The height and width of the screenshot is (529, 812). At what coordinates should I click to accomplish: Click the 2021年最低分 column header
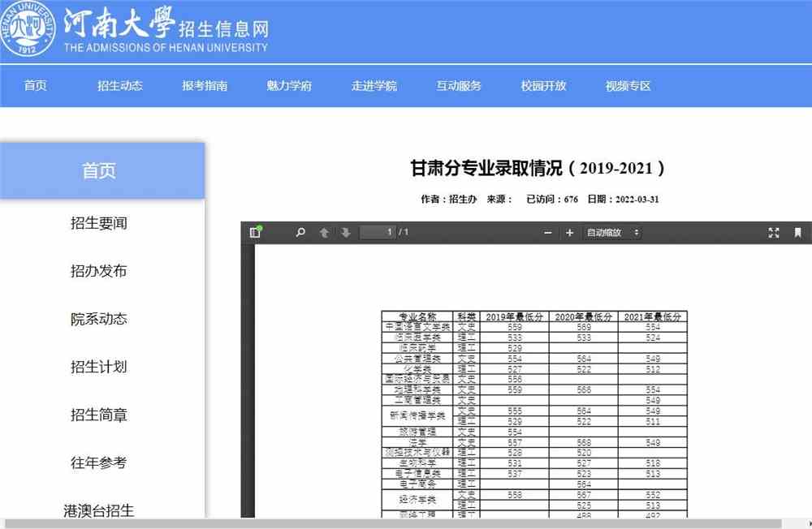click(x=653, y=316)
